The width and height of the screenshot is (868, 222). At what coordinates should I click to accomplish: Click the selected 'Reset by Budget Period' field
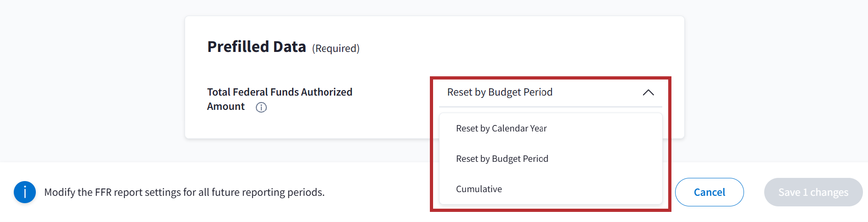coord(500,92)
